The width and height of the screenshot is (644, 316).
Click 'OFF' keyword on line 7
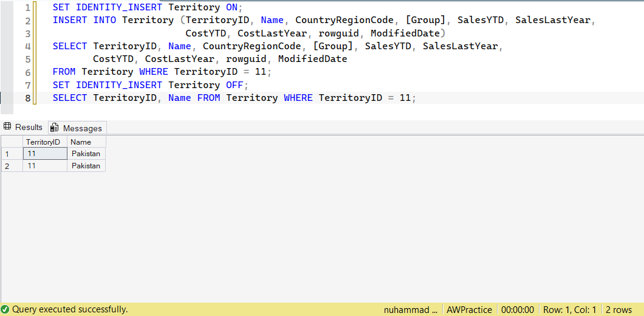[235, 86]
